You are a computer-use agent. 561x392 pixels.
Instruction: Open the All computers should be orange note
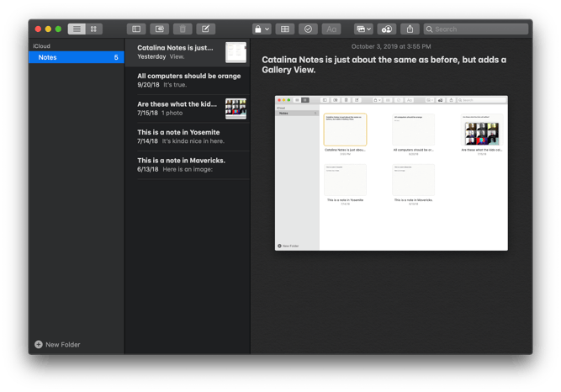point(188,80)
